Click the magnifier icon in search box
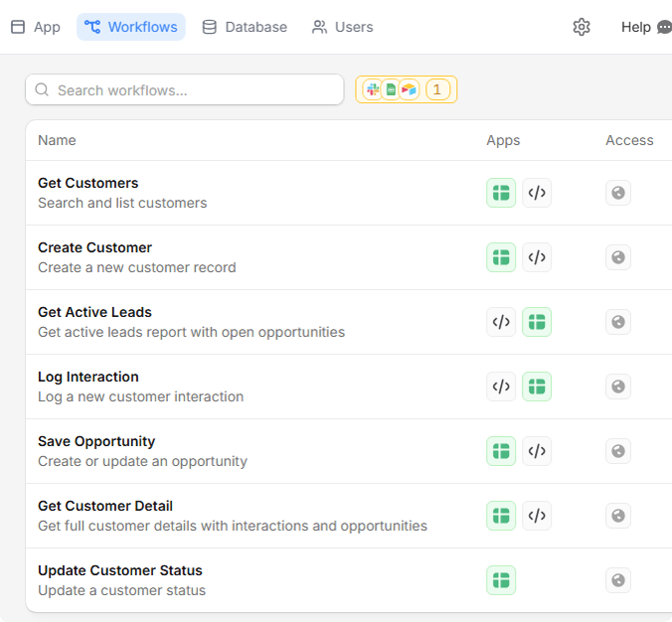The height and width of the screenshot is (622, 672). click(x=42, y=90)
